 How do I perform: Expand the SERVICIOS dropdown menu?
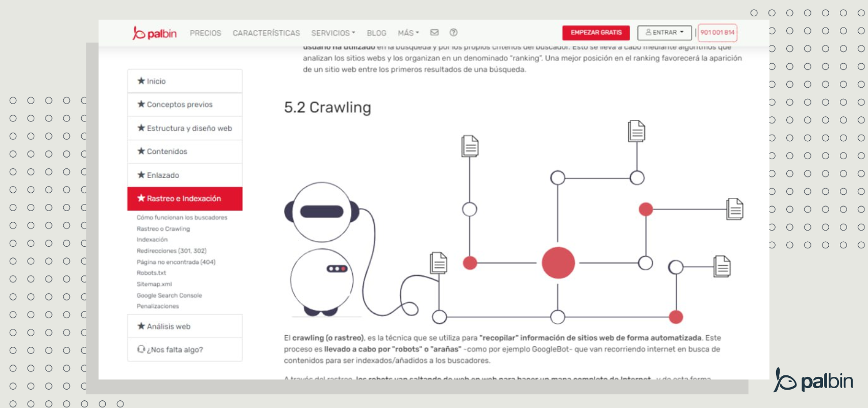[333, 33]
